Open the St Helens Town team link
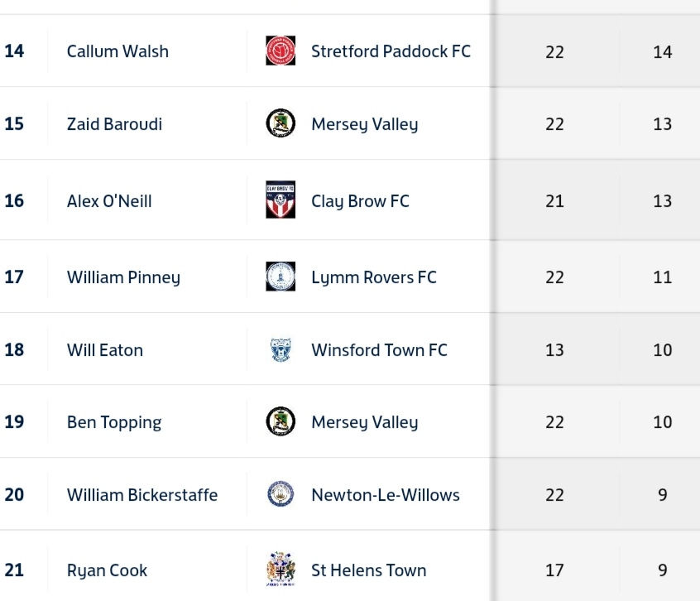This screenshot has width=700, height=601. (368, 570)
